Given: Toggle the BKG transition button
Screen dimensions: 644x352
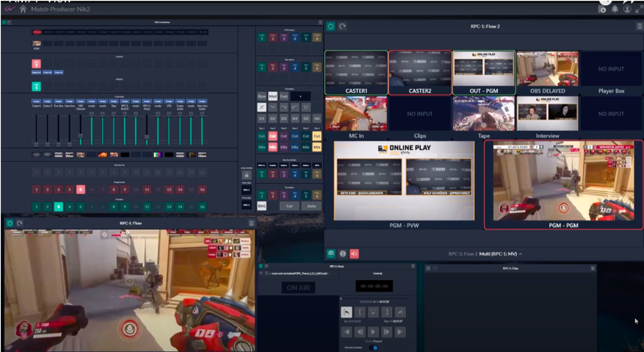Looking at the screenshot, I should pos(261,206).
